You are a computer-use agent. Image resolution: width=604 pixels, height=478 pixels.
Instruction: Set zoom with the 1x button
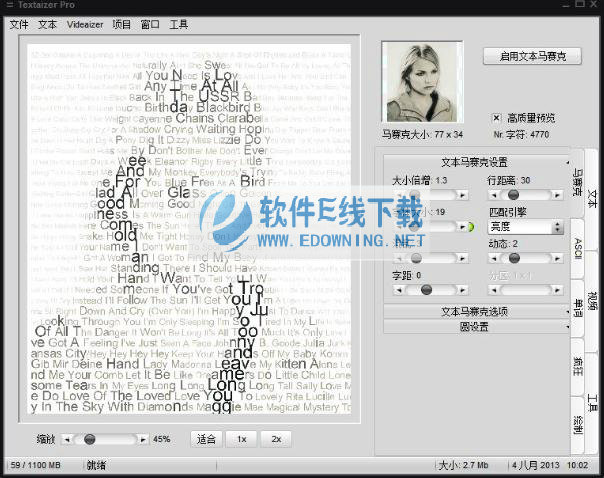(x=242, y=439)
